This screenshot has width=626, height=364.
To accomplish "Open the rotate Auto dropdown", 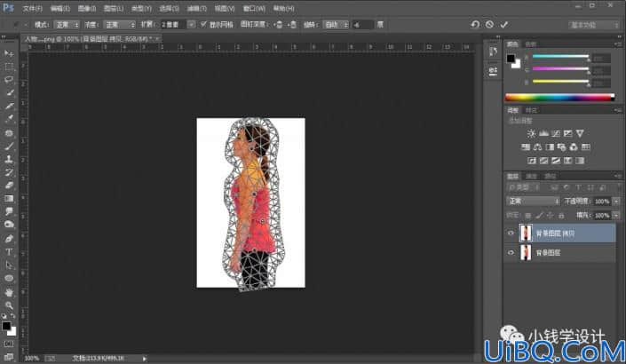I will pyautogui.click(x=336, y=24).
